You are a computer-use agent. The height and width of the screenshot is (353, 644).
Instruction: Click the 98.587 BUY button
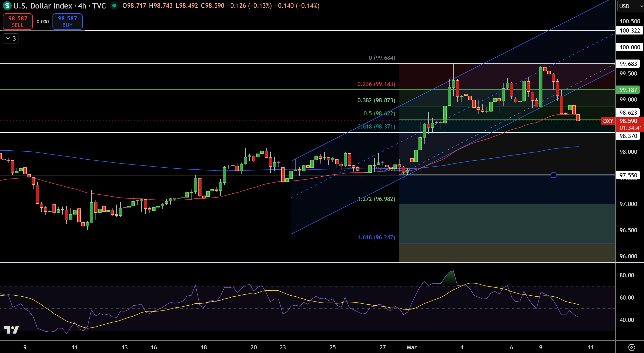pyautogui.click(x=68, y=21)
